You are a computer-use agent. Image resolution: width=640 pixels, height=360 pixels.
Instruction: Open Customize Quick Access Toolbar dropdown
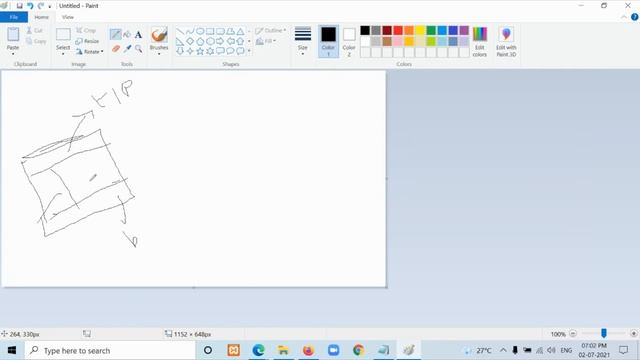(x=50, y=6)
